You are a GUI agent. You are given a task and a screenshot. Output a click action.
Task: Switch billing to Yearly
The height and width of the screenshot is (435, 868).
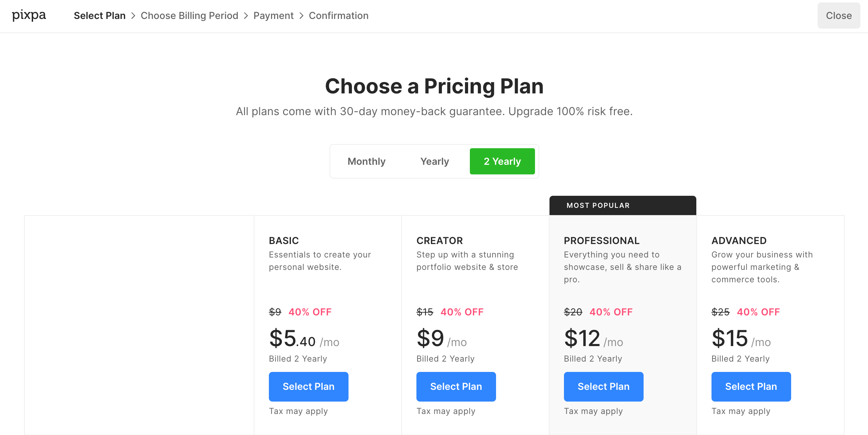coord(434,161)
